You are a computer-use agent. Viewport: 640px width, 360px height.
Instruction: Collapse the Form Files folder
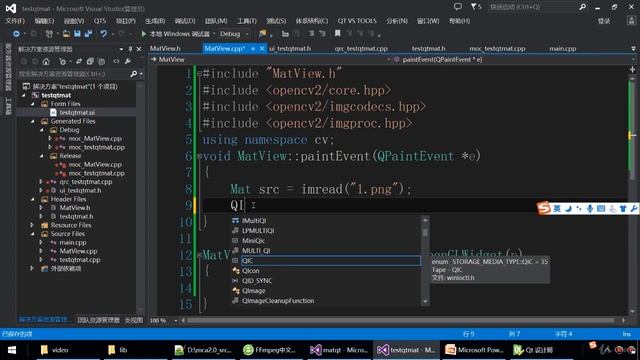click(33, 104)
